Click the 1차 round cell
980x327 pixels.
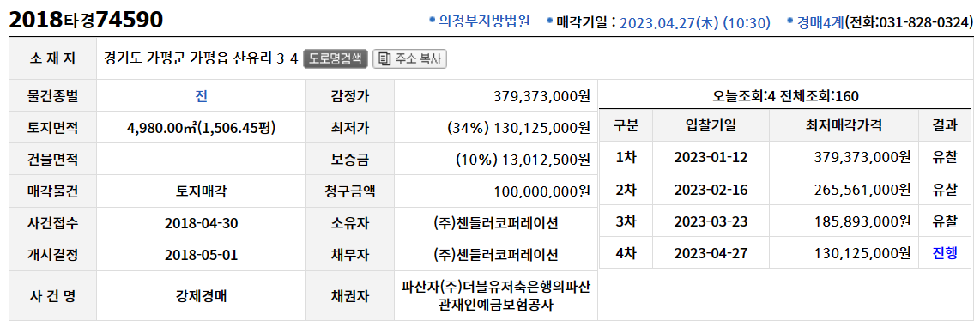(x=626, y=158)
